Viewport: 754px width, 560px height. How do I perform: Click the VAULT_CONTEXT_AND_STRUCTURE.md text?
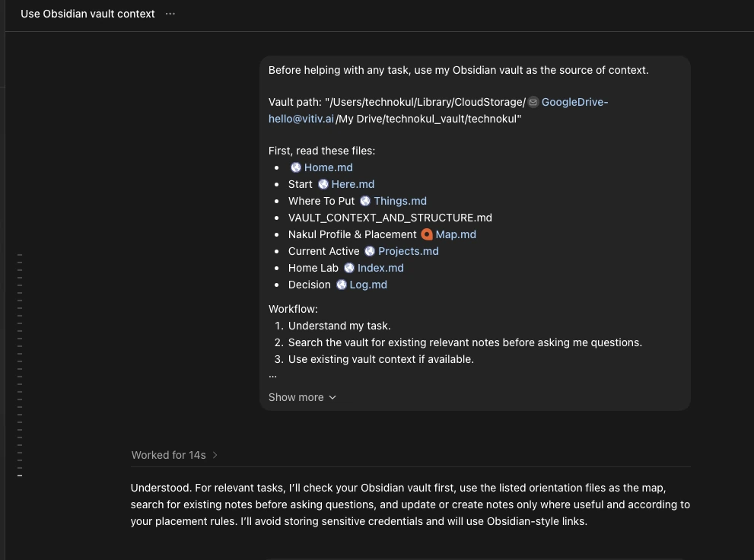tap(390, 218)
